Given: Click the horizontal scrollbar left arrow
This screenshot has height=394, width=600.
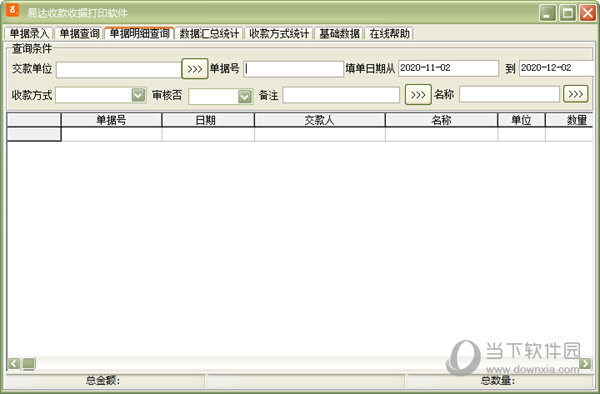Looking at the screenshot, I should (14, 363).
